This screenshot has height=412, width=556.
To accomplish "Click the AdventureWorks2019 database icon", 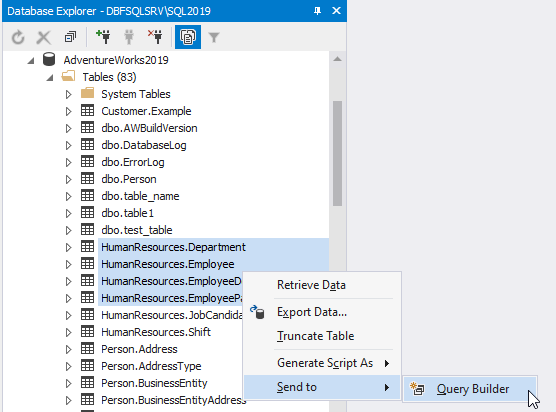I will pos(49,59).
